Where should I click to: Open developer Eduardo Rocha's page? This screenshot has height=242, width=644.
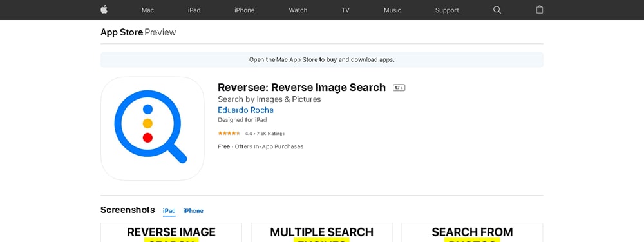(x=245, y=110)
